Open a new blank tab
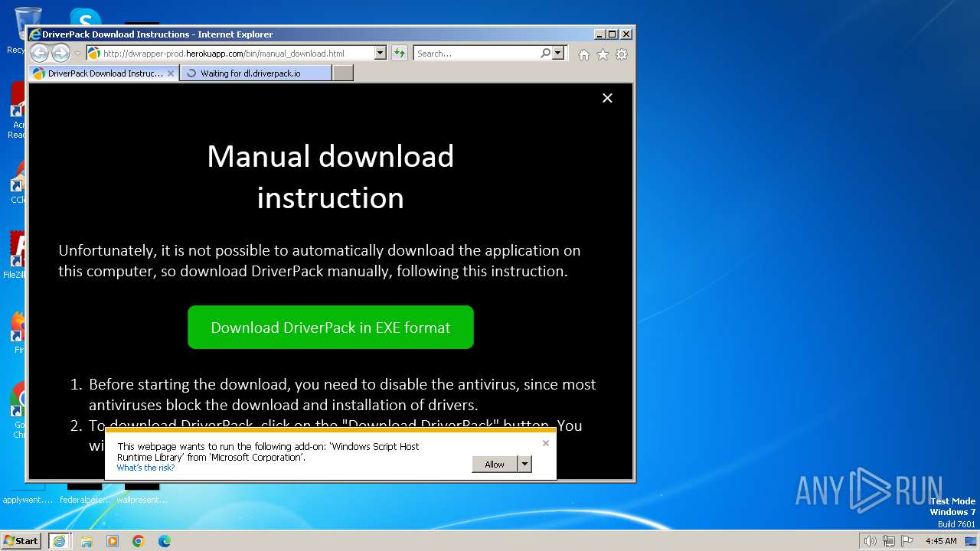980x551 pixels. pyautogui.click(x=343, y=73)
